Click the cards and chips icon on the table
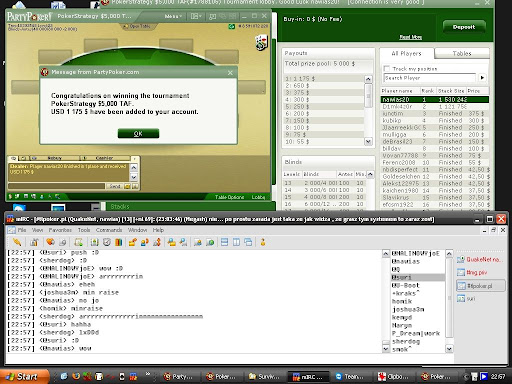 tap(262, 43)
